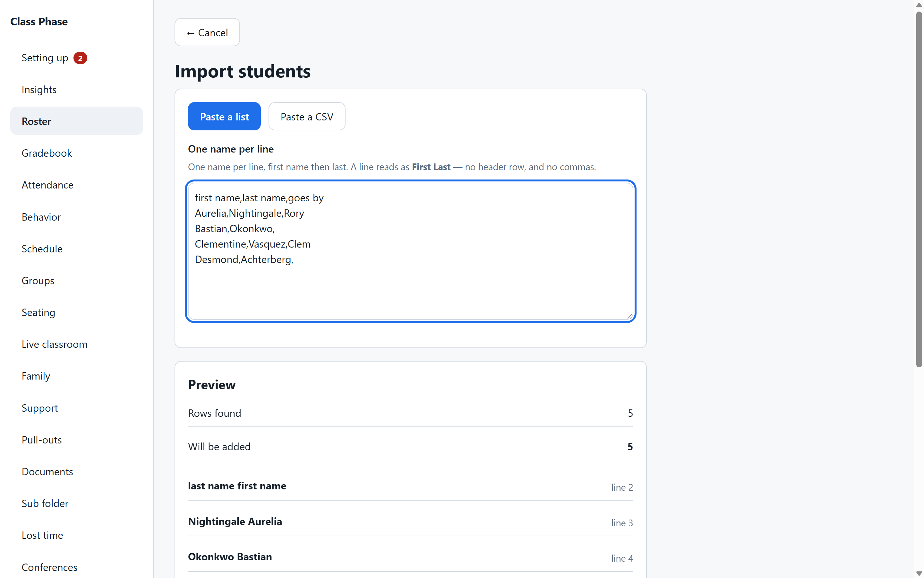Open the Insights page
Image resolution: width=924 pixels, height=578 pixels.
(76, 90)
